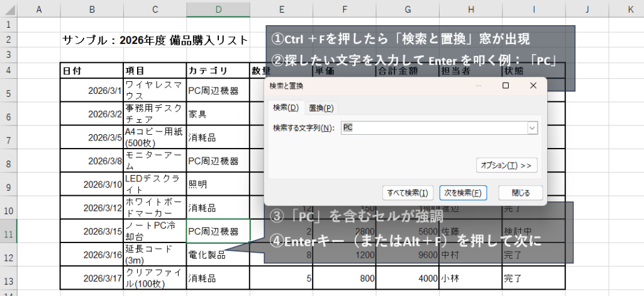
Task: Select the 電化製品 category cell
Action: click(x=218, y=255)
